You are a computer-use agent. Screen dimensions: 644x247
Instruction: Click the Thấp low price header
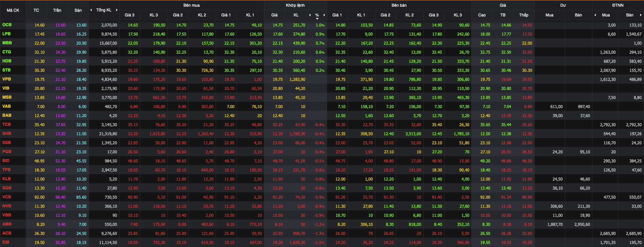click(x=524, y=15)
